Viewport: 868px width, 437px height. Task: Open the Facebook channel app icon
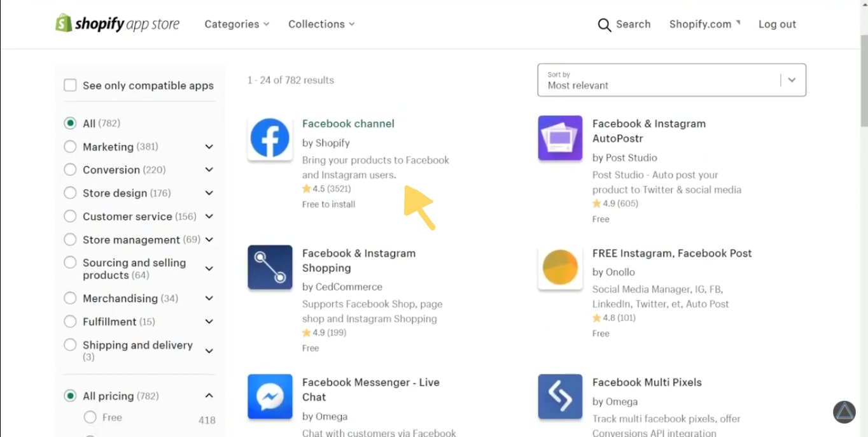pos(270,138)
